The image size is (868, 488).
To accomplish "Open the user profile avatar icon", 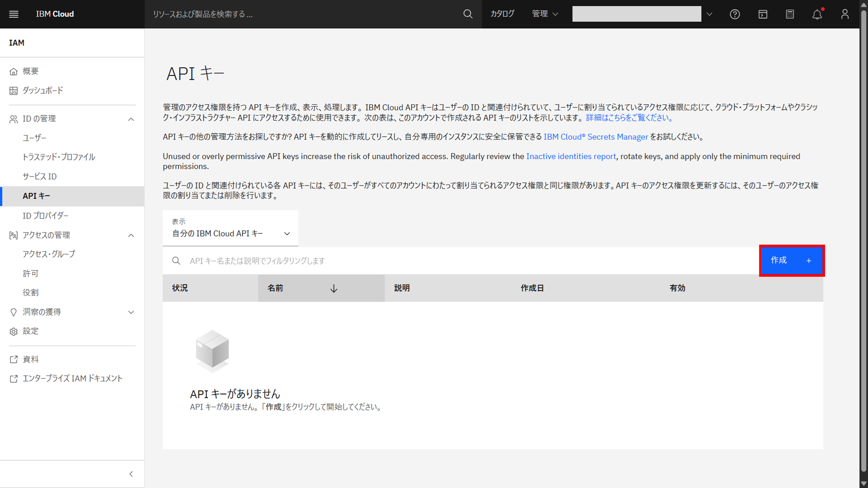I will [x=845, y=14].
